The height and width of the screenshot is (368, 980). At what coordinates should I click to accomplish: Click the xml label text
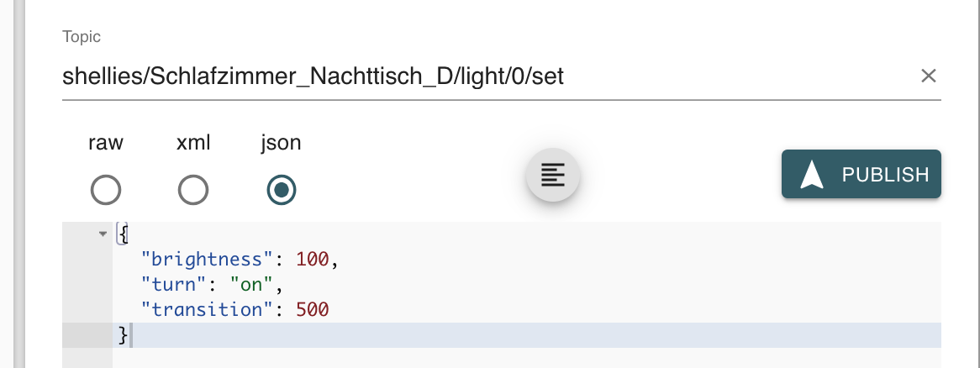(x=193, y=143)
